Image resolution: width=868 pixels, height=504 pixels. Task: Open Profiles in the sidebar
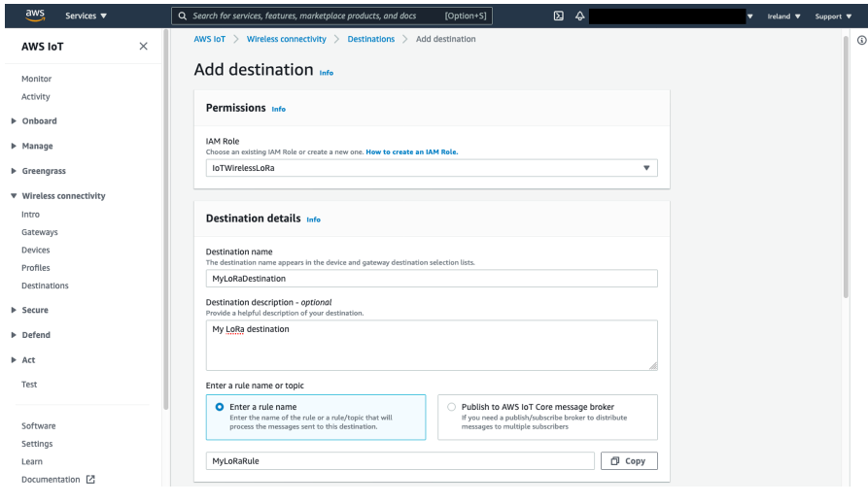coord(35,268)
